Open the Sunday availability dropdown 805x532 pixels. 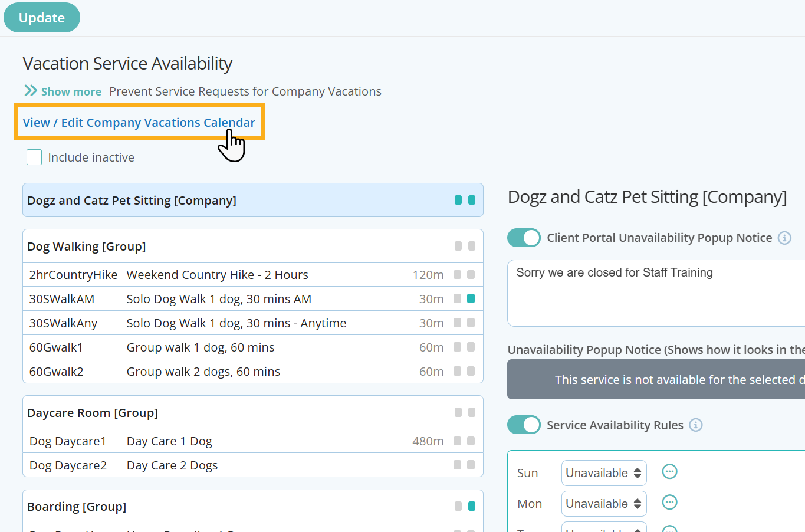604,472
